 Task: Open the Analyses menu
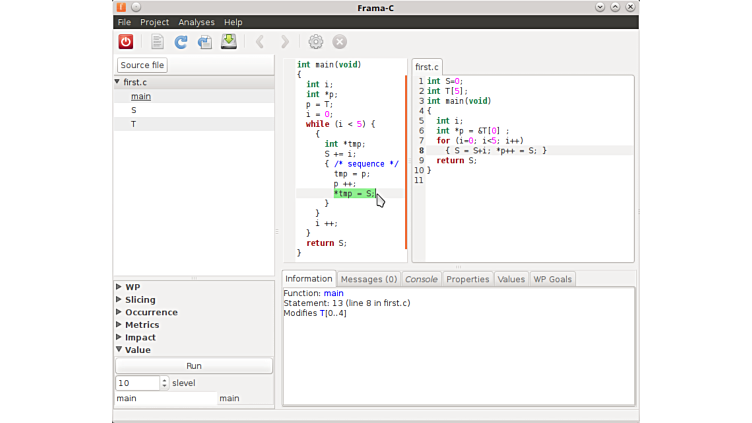coord(196,22)
